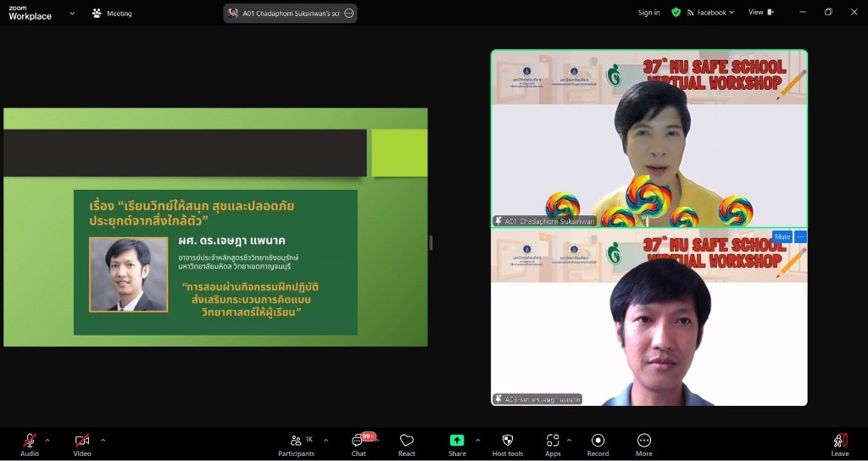Restore down the Zoom window

(828, 12)
